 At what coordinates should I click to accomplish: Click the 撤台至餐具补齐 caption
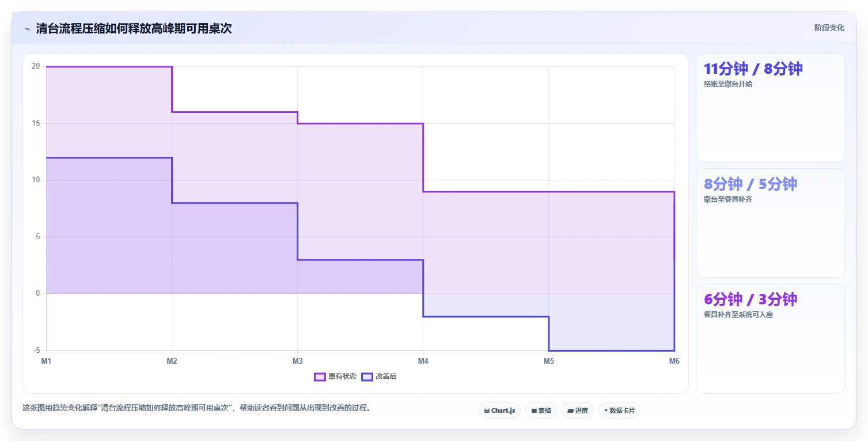728,199
